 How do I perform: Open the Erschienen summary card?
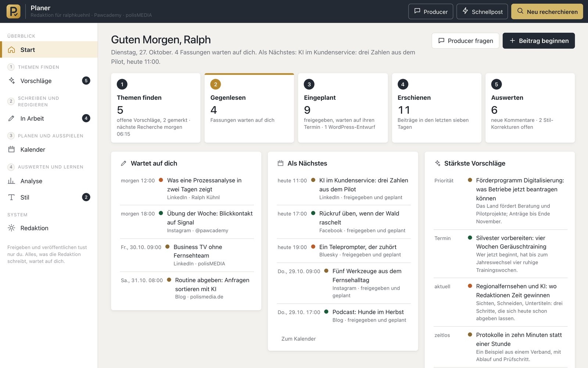[x=437, y=108]
